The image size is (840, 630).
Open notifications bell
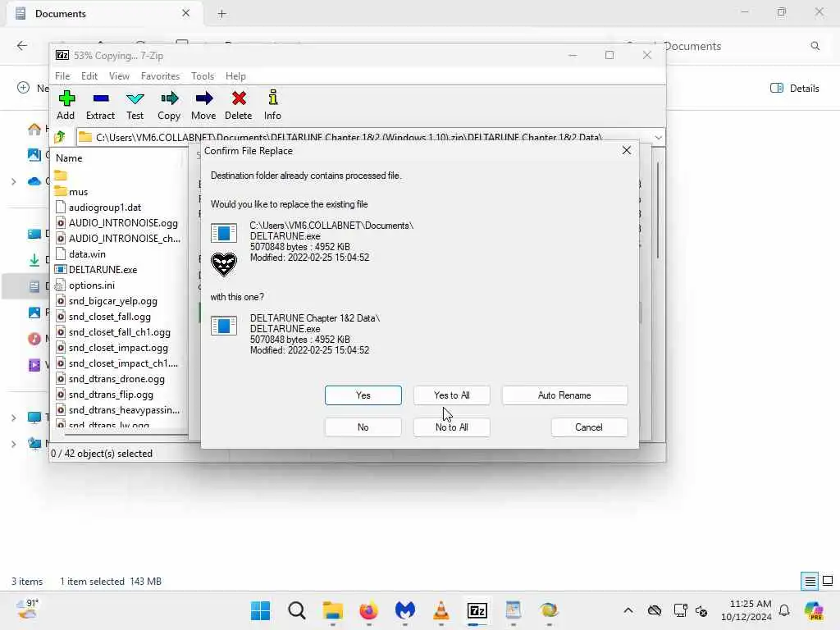(784, 610)
